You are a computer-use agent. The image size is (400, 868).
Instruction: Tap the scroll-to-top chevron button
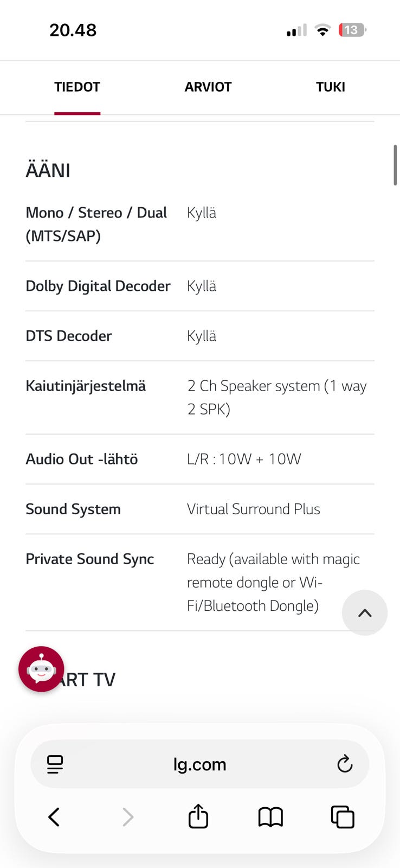(365, 613)
